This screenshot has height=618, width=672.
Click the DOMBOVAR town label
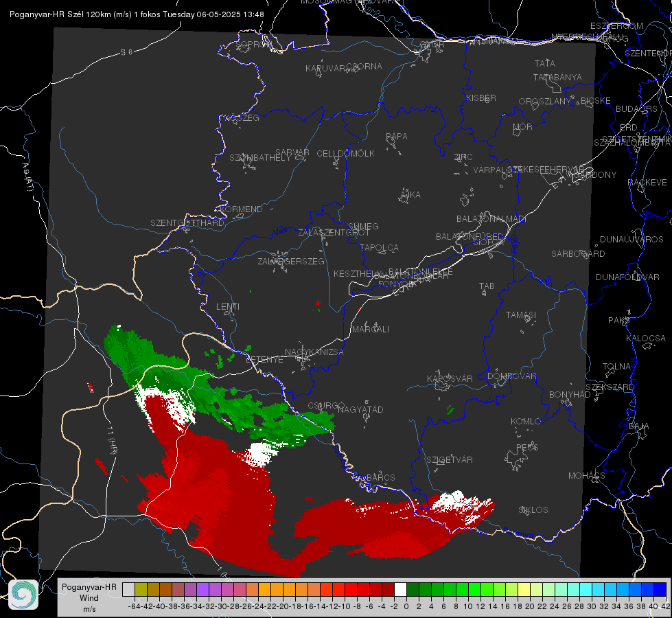(x=511, y=376)
